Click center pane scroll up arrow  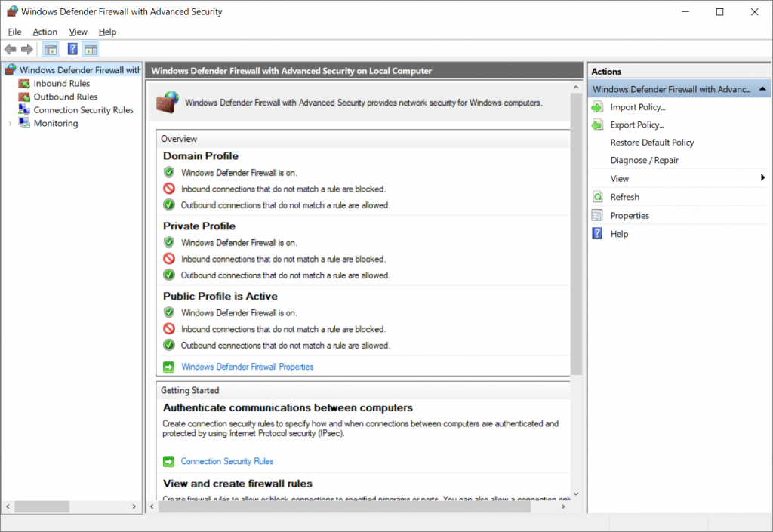pyautogui.click(x=576, y=88)
